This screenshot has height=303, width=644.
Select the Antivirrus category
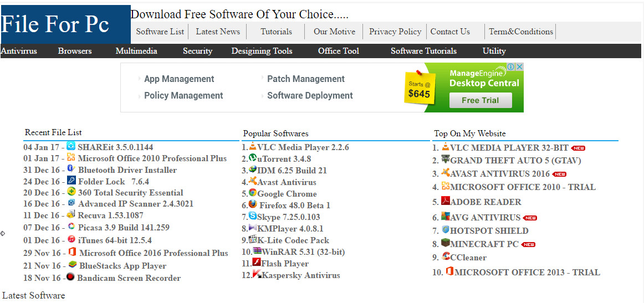19,51
